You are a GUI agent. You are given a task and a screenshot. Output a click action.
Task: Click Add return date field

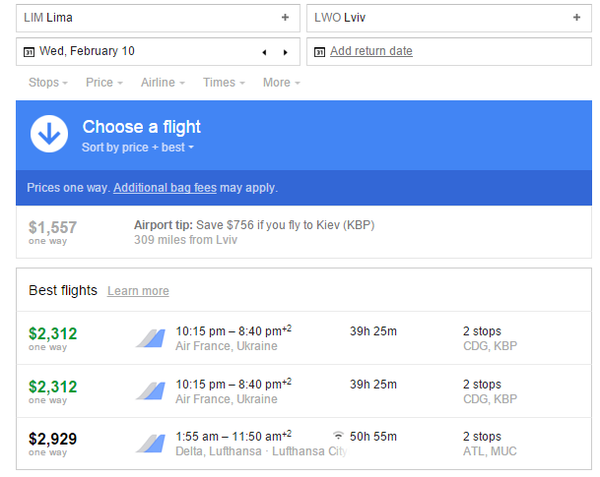point(371,52)
